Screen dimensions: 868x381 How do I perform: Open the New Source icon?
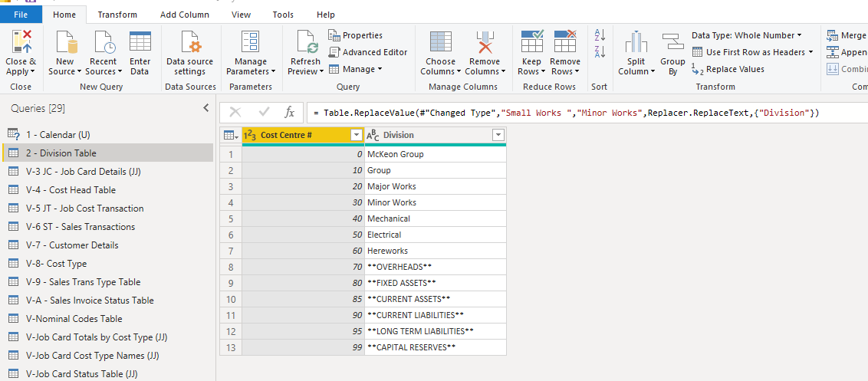pos(65,42)
